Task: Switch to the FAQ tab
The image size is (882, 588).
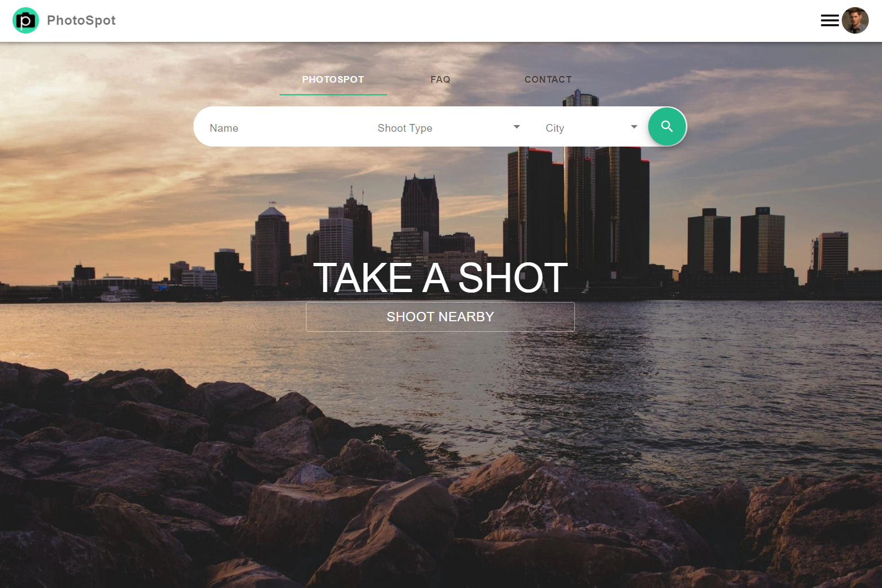Action: click(x=440, y=79)
